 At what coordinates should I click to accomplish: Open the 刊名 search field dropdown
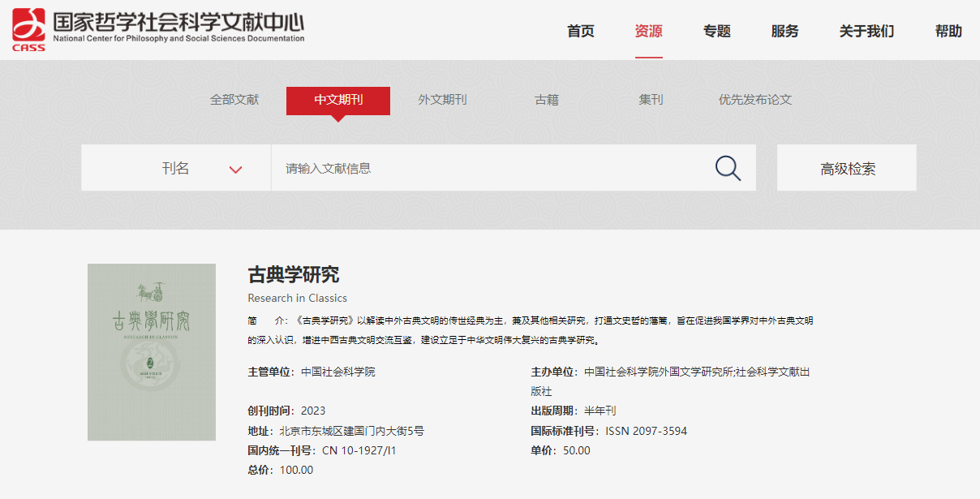click(176, 168)
